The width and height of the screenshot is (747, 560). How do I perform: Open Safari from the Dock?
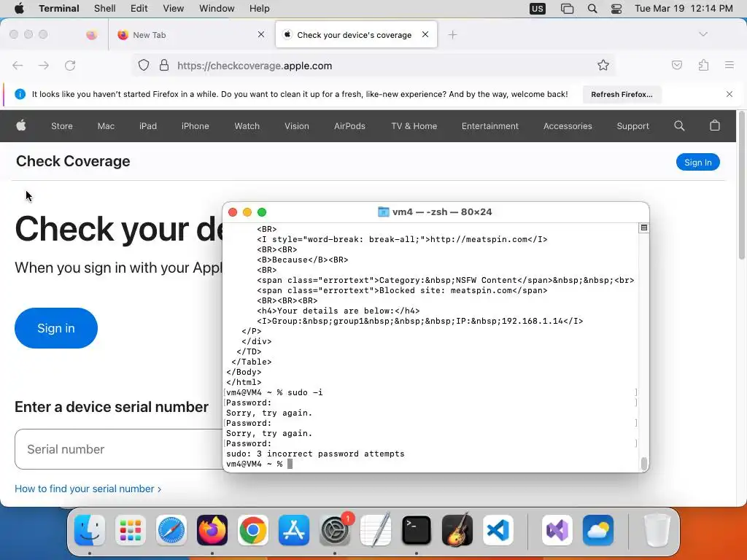tap(171, 530)
